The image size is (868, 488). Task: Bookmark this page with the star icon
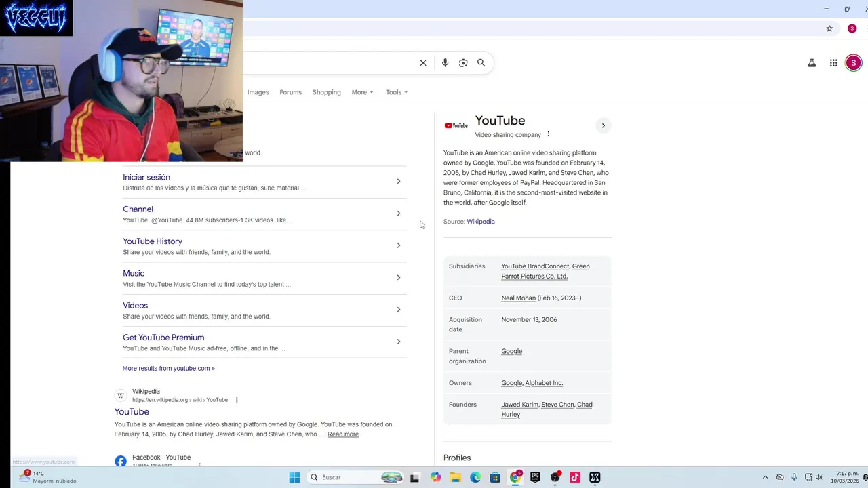click(x=829, y=28)
